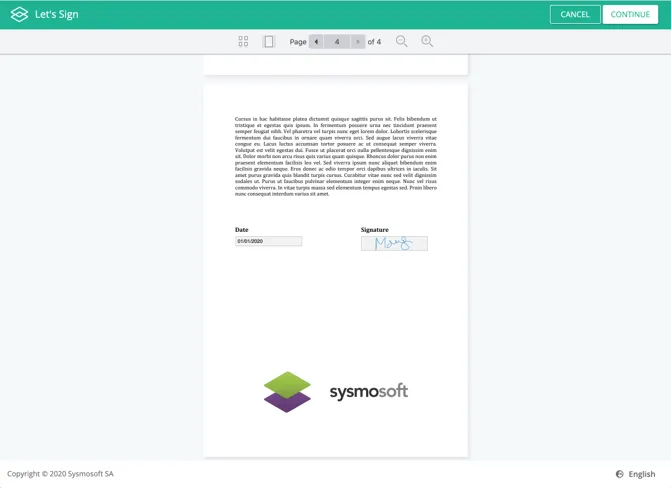
Task: Zoom in on the document
Action: tap(427, 42)
